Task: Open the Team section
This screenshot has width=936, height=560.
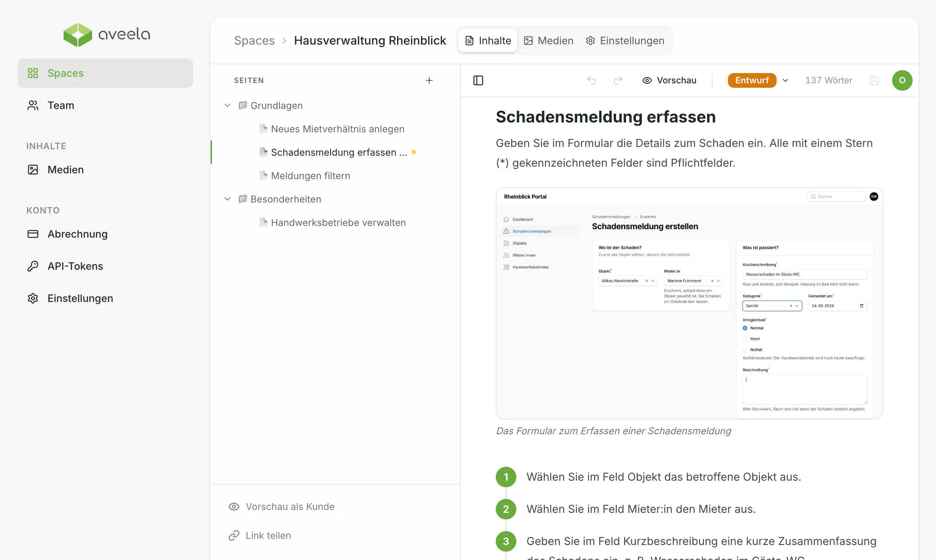Action: point(105,105)
